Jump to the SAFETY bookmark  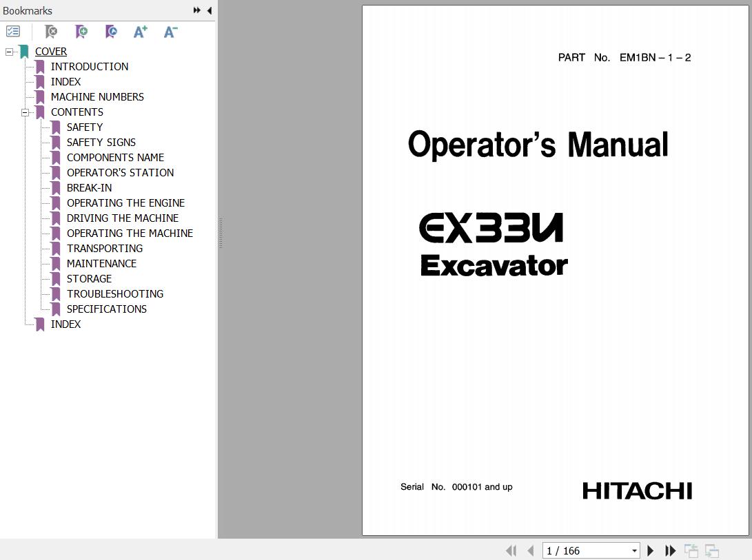coord(85,127)
